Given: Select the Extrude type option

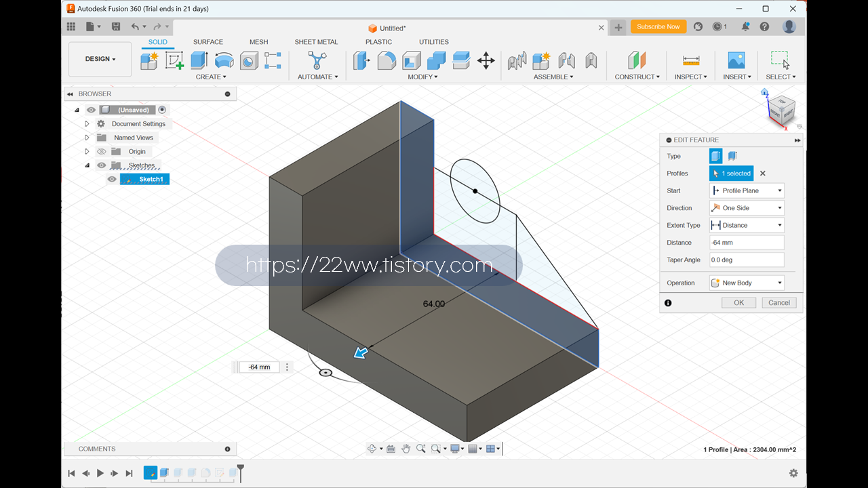Looking at the screenshot, I should click(x=716, y=156).
